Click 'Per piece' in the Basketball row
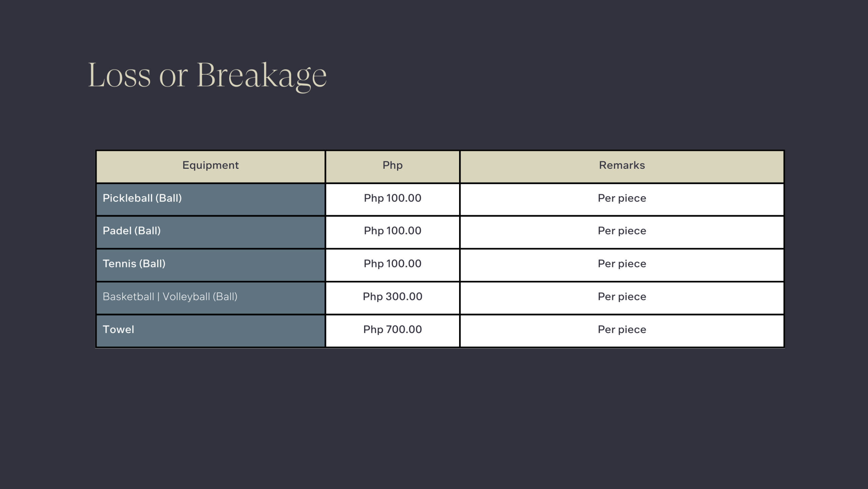The width and height of the screenshot is (868, 489). pos(622,297)
